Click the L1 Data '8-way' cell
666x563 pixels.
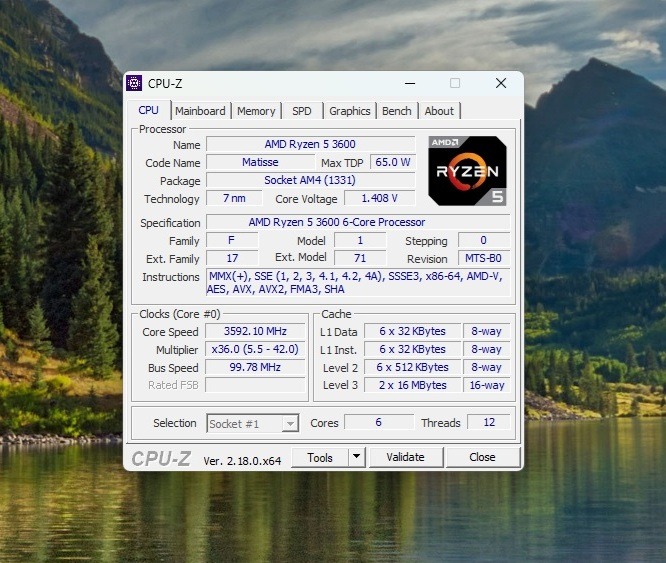487,331
